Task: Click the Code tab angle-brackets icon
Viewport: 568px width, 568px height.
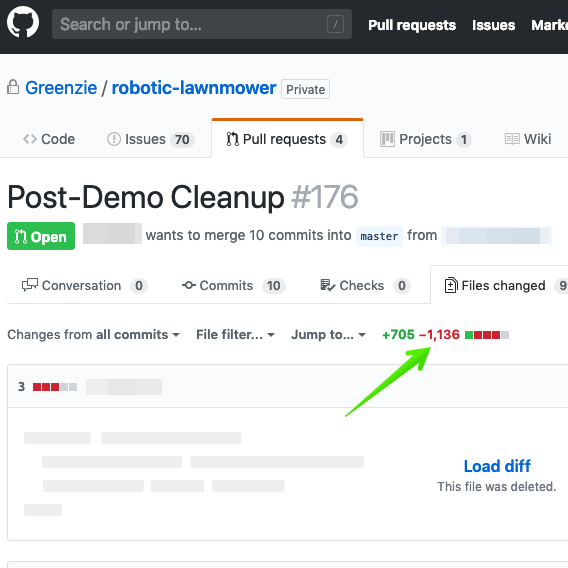Action: pyautogui.click(x=30, y=139)
